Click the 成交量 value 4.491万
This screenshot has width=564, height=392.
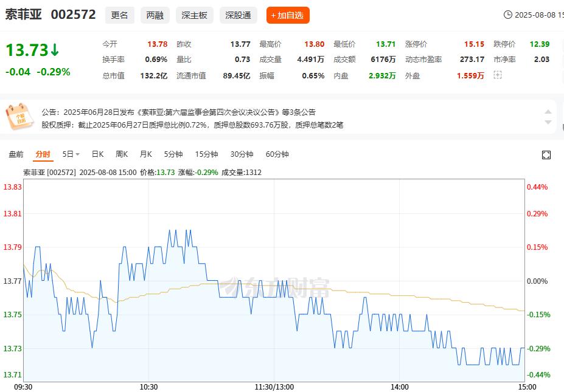311,60
